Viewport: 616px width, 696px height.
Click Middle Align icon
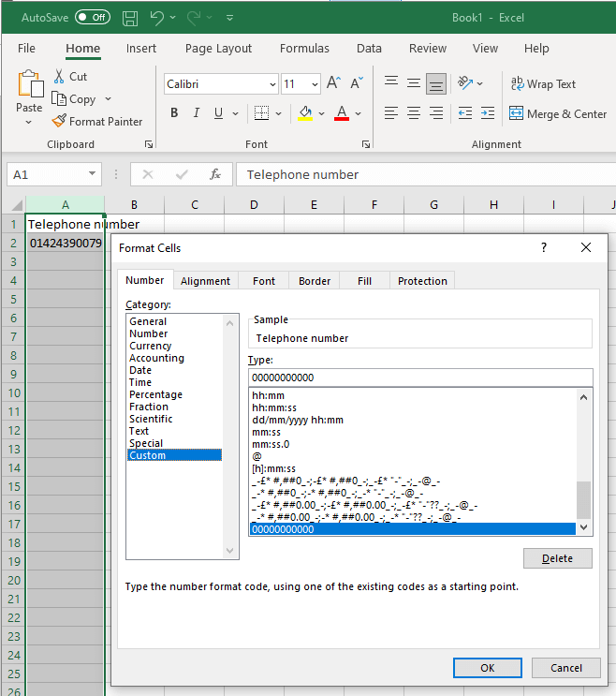point(414,83)
